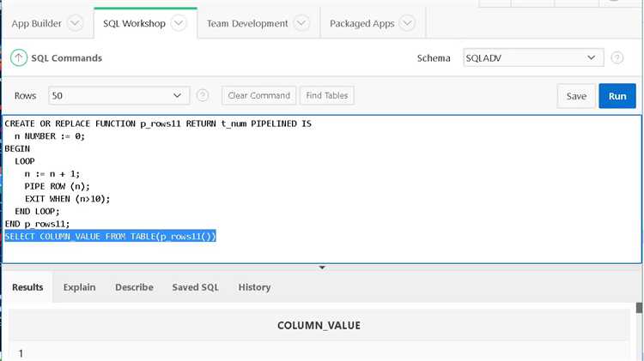Click the help icon beside Schema
This screenshot has height=361, width=644.
[617, 57]
